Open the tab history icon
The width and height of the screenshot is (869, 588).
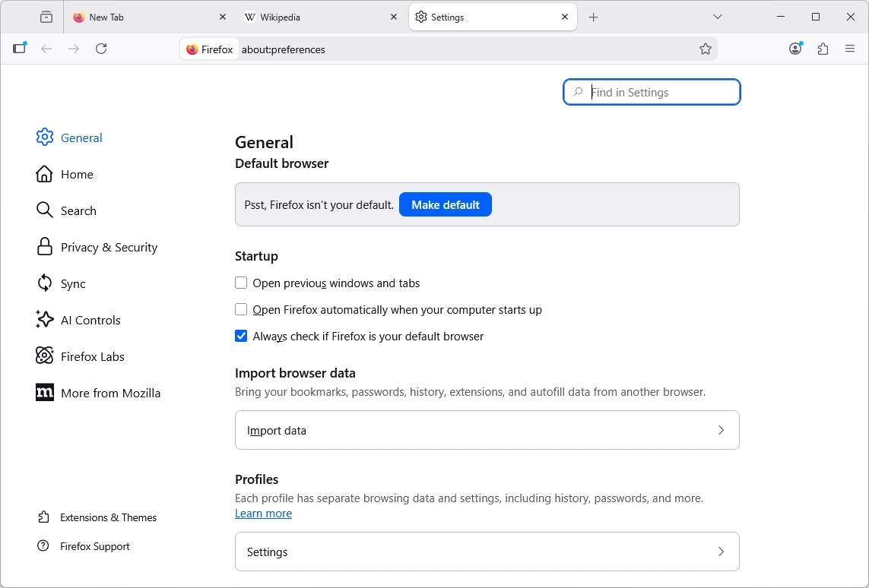tap(46, 17)
